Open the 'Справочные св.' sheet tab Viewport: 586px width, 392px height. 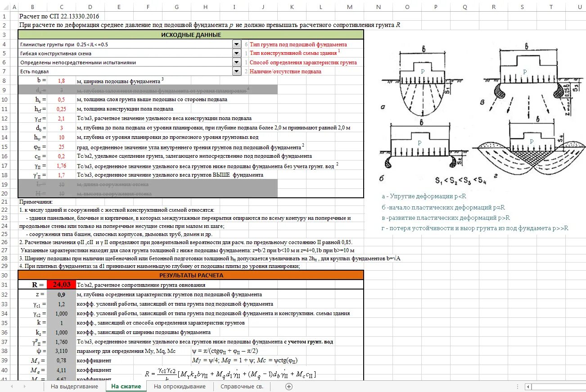coord(242,387)
